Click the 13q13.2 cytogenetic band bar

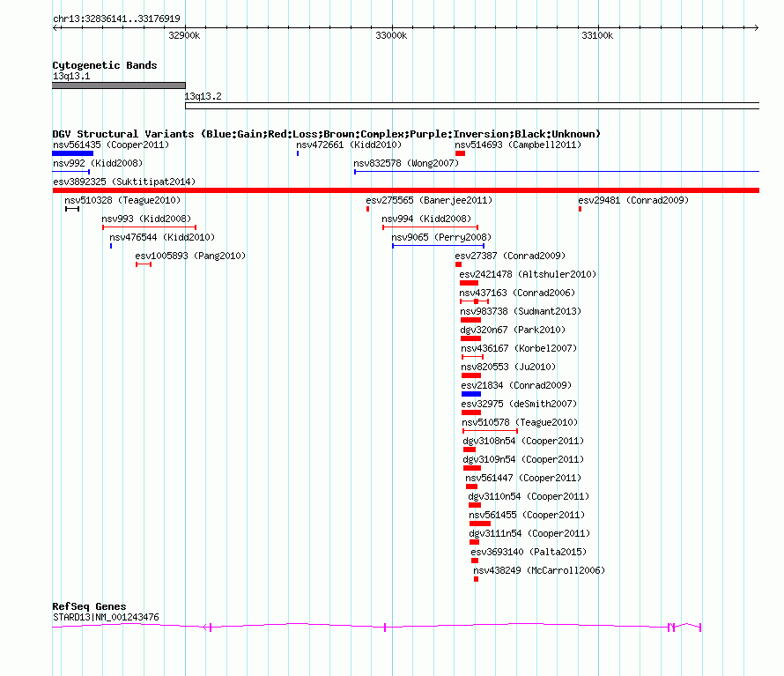pyautogui.click(x=472, y=106)
